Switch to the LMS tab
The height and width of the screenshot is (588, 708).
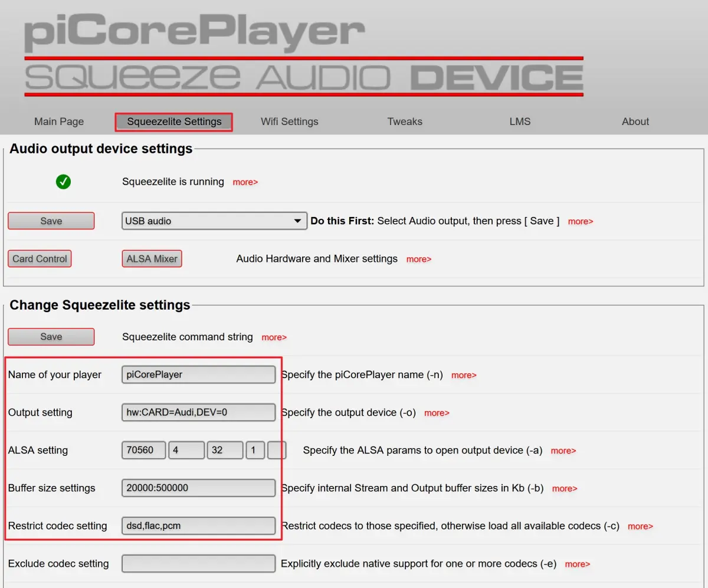(520, 121)
